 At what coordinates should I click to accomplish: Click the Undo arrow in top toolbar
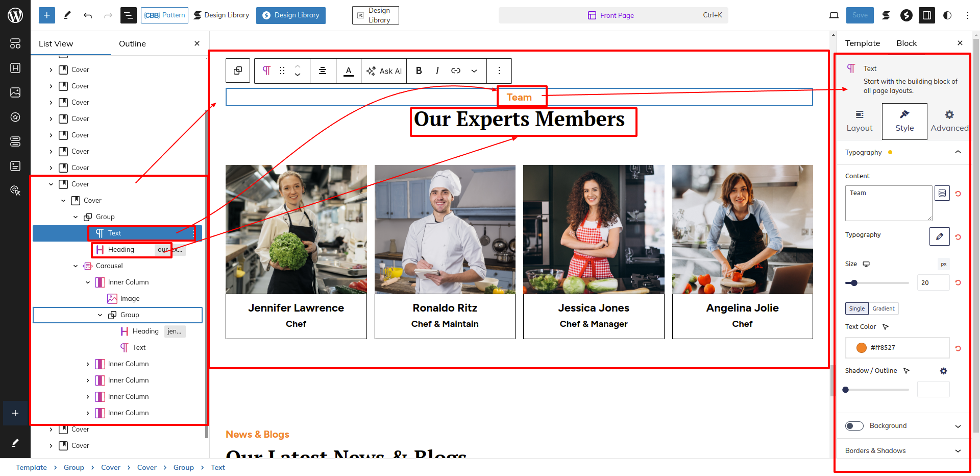click(x=88, y=15)
